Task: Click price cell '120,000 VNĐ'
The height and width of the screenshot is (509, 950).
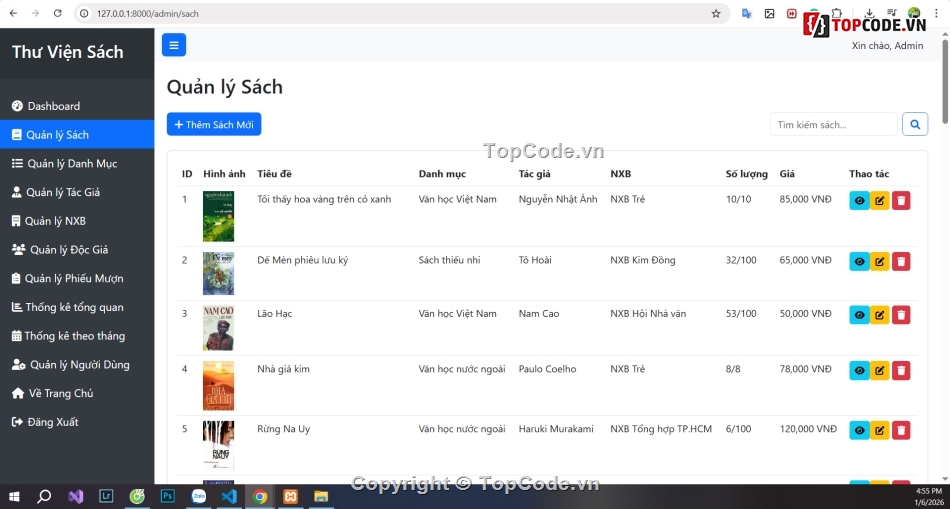Action: click(x=808, y=429)
